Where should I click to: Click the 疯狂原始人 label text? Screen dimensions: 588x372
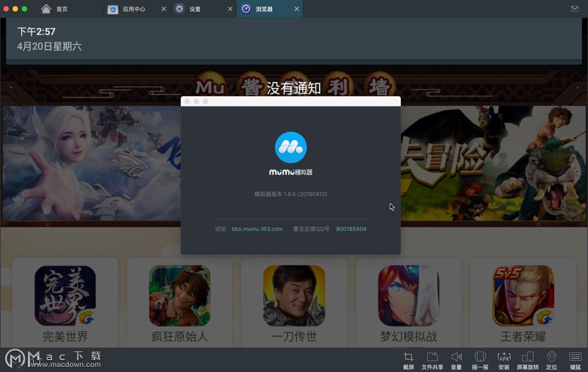click(180, 337)
